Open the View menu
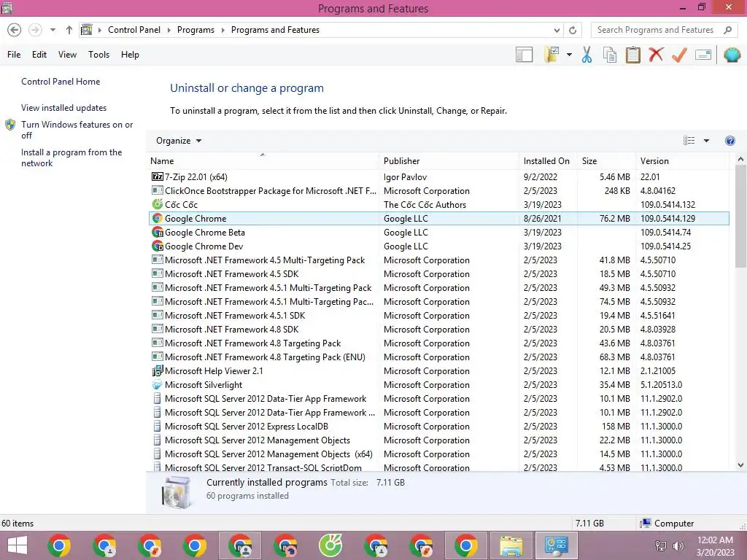This screenshot has width=747, height=560. (x=67, y=55)
